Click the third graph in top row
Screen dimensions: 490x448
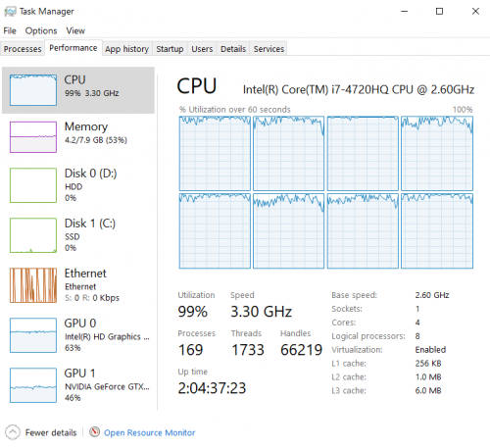(x=363, y=153)
